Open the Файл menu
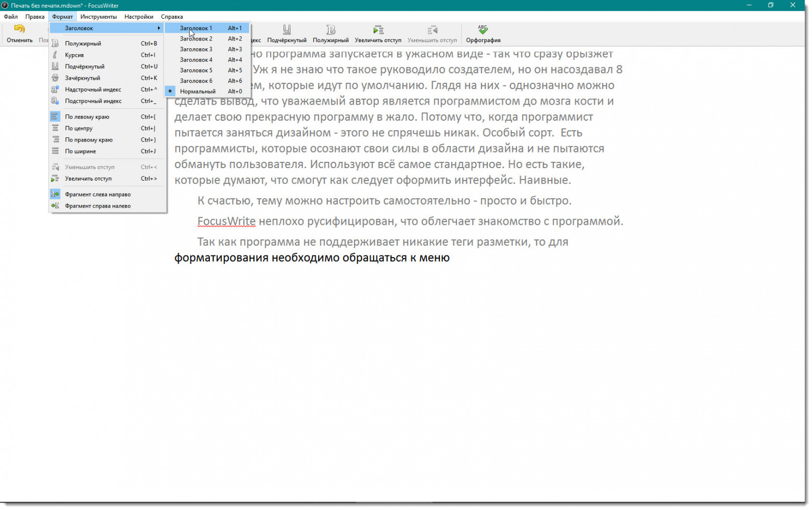 tap(9, 16)
